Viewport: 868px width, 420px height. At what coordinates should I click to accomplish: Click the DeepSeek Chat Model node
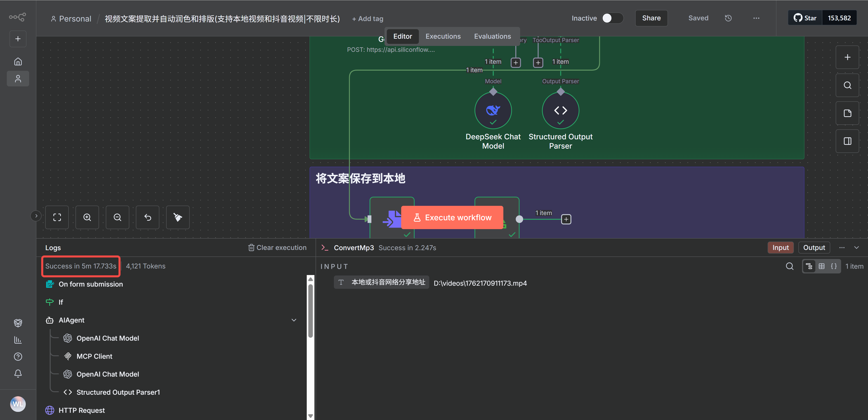(493, 111)
